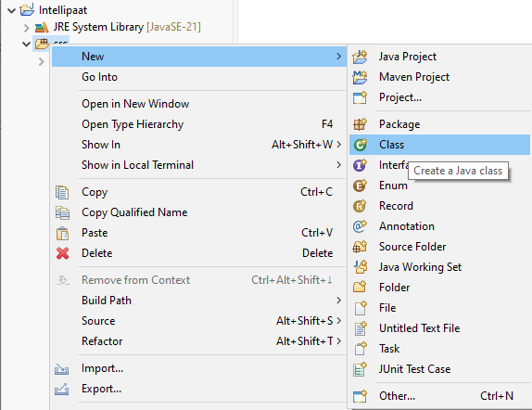The image size is (532, 410).
Task: Expand the JRE System Library node
Action: coord(27,28)
